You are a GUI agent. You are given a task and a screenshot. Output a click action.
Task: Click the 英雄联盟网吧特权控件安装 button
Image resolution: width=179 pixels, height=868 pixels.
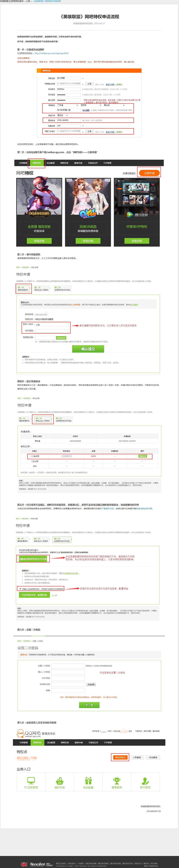click(33, 559)
